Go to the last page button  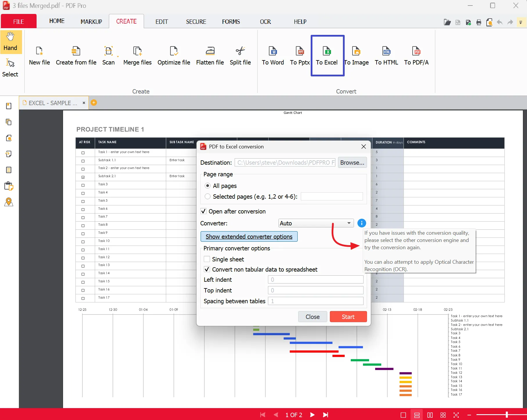[325, 415]
